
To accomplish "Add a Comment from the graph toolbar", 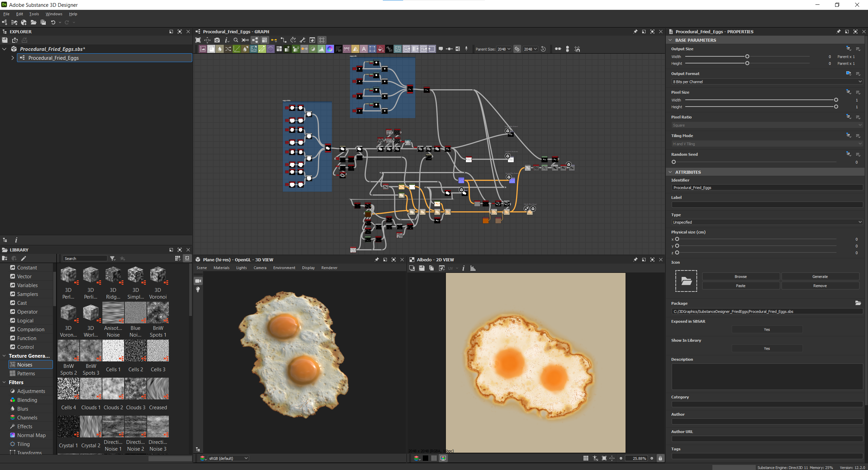I will pos(441,49).
